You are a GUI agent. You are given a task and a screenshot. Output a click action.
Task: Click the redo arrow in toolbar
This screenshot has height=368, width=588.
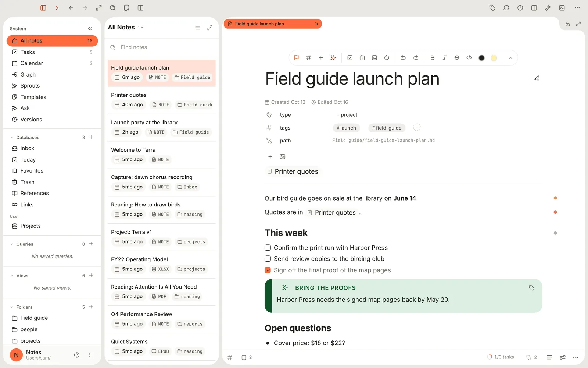(x=416, y=58)
